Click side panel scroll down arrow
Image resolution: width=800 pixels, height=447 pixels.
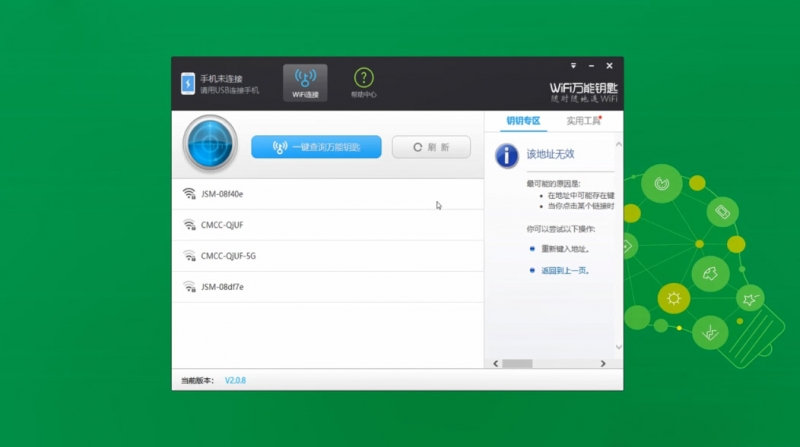tap(618, 347)
